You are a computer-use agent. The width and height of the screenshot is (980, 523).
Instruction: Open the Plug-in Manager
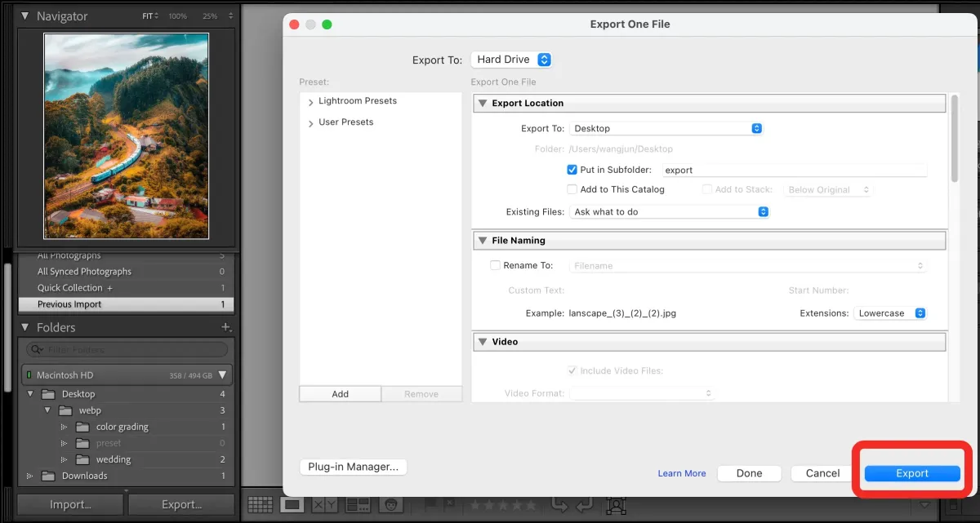[x=353, y=467]
